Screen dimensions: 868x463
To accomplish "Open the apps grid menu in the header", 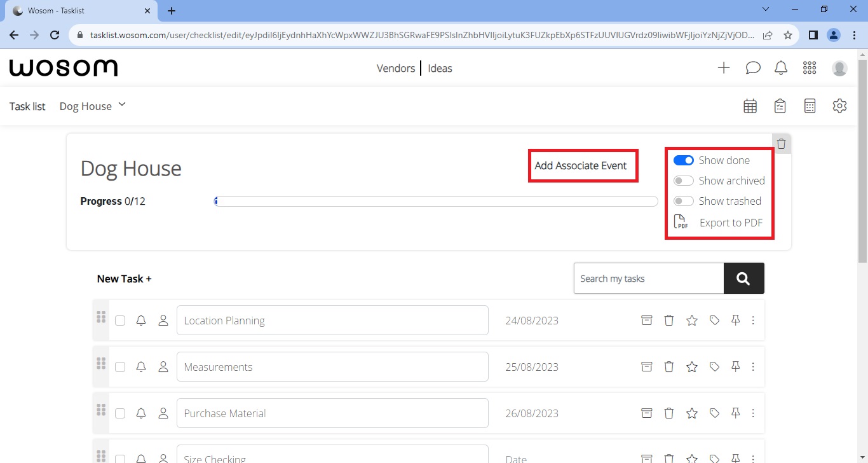I will 810,67.
